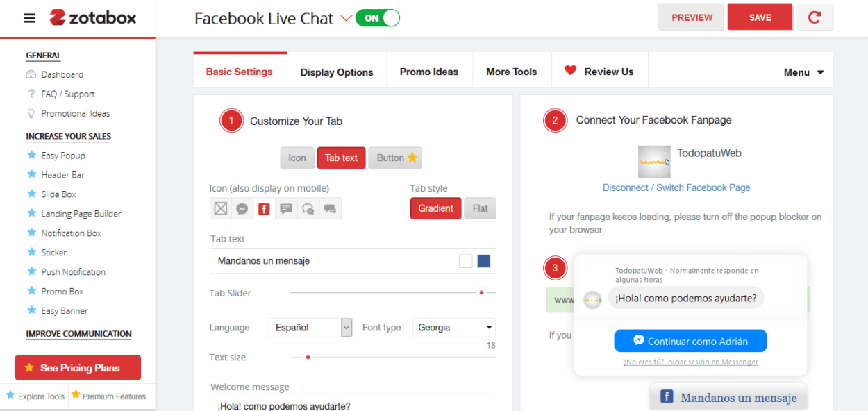Select the no-icon option for the tab

(221, 208)
